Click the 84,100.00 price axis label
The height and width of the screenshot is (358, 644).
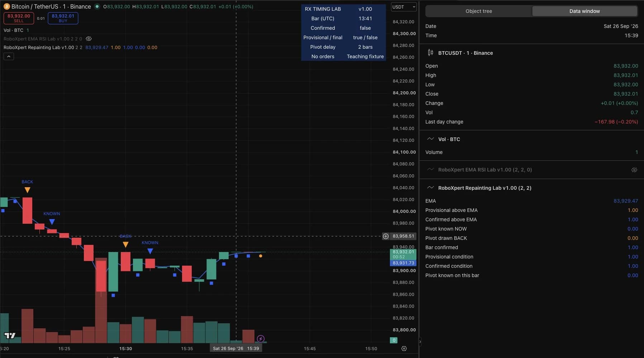pos(404,152)
